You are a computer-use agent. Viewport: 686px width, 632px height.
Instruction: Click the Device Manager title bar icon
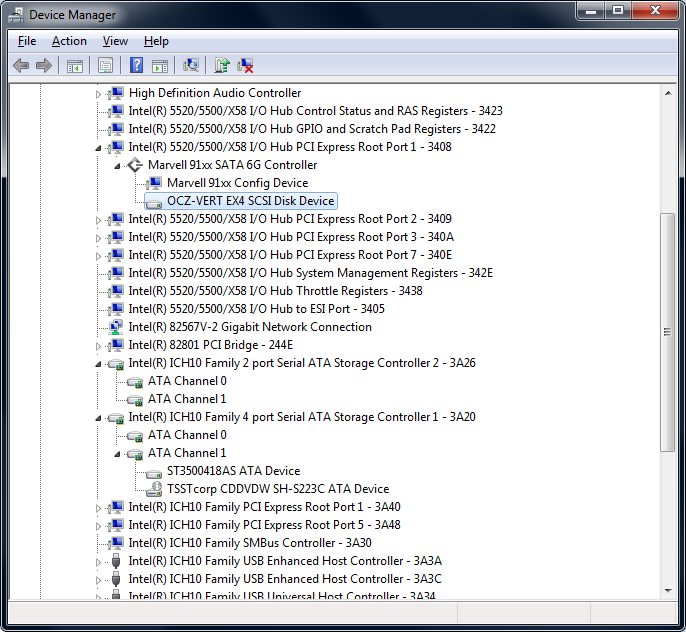(x=16, y=15)
